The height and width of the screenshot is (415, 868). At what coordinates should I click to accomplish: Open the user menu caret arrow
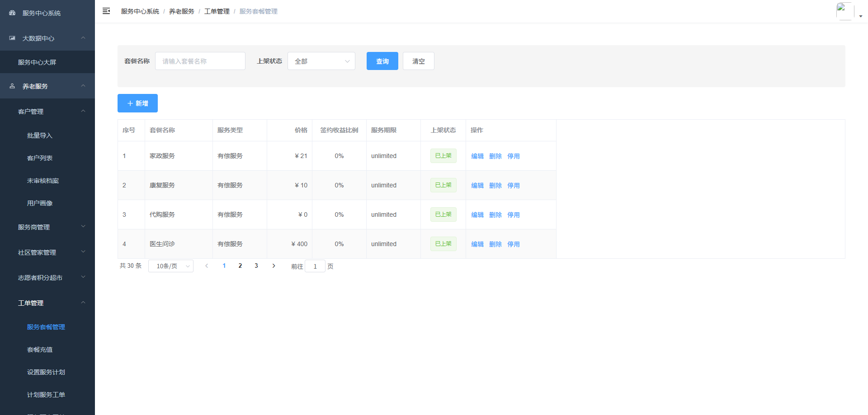coord(861,16)
